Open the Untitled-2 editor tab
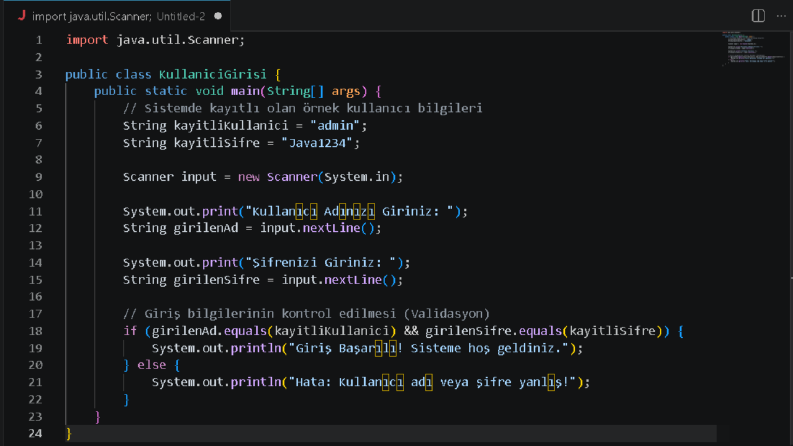 (x=119, y=16)
